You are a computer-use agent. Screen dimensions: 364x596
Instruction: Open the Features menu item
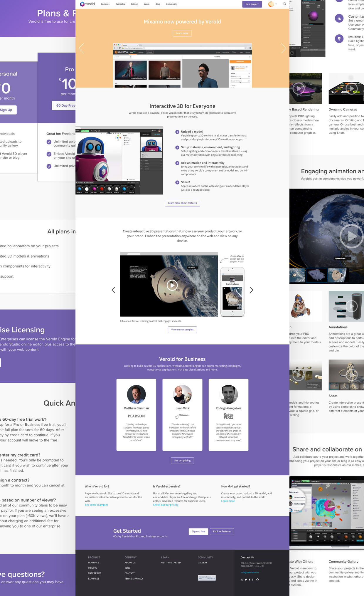click(105, 4)
